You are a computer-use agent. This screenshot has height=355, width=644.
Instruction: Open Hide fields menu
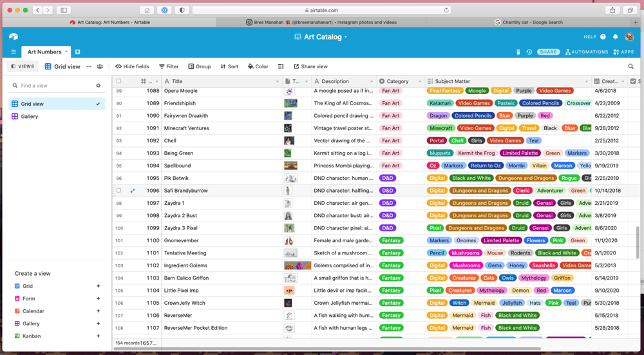(132, 66)
